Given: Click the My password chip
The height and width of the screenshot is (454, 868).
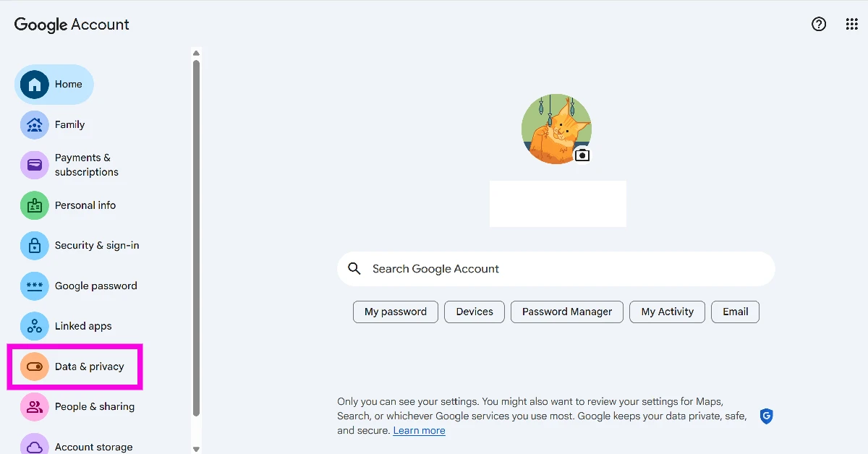Looking at the screenshot, I should point(396,312).
